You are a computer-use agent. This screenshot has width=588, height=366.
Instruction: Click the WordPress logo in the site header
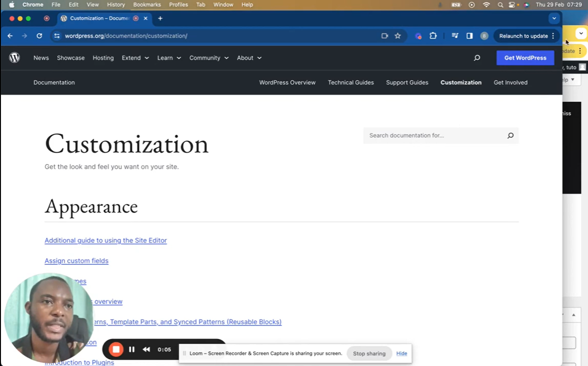coord(14,58)
